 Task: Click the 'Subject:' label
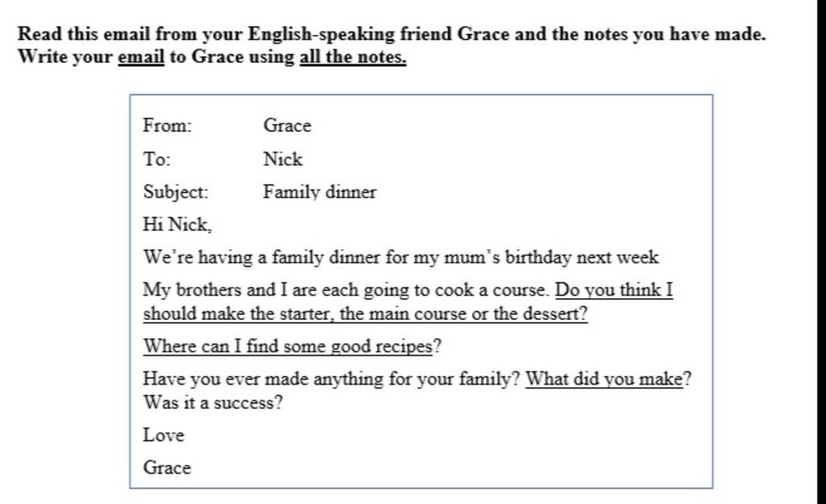pyautogui.click(x=176, y=192)
